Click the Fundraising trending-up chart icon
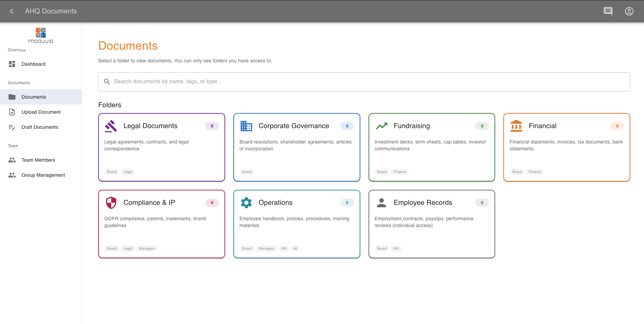The height and width of the screenshot is (324, 644). [x=381, y=126]
